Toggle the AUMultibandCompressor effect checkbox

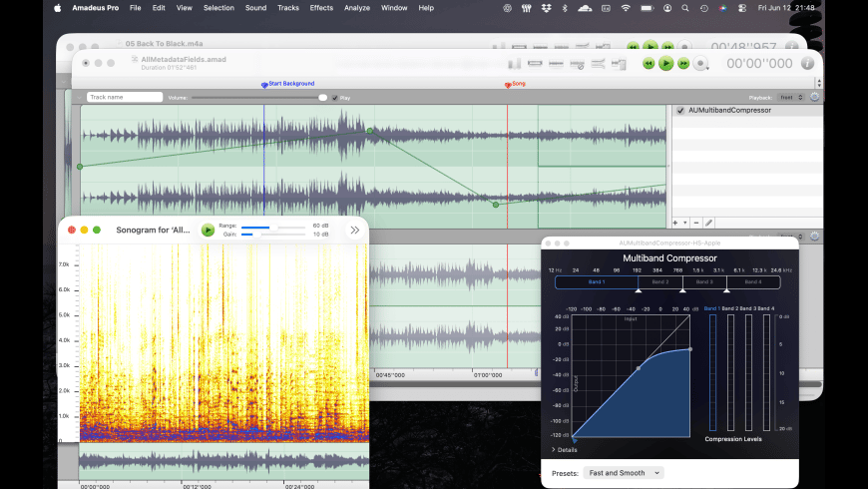tap(680, 110)
